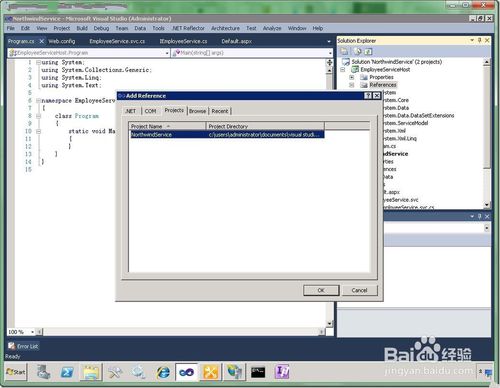Image resolution: width=500 pixels, height=388 pixels.
Task: Open the .NET Reflector menu
Action: (x=188, y=28)
